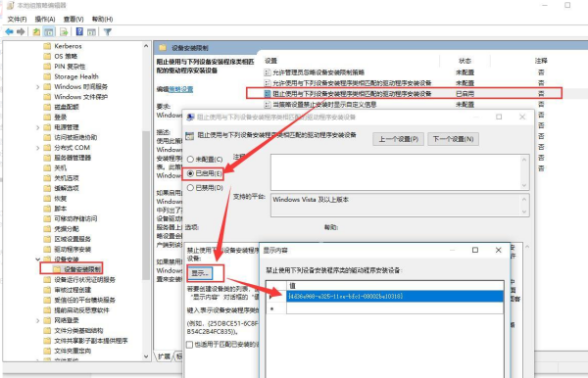This screenshot has height=378, width=588.
Task: Click the Show/Hide action pane icon
Action: tap(91, 32)
